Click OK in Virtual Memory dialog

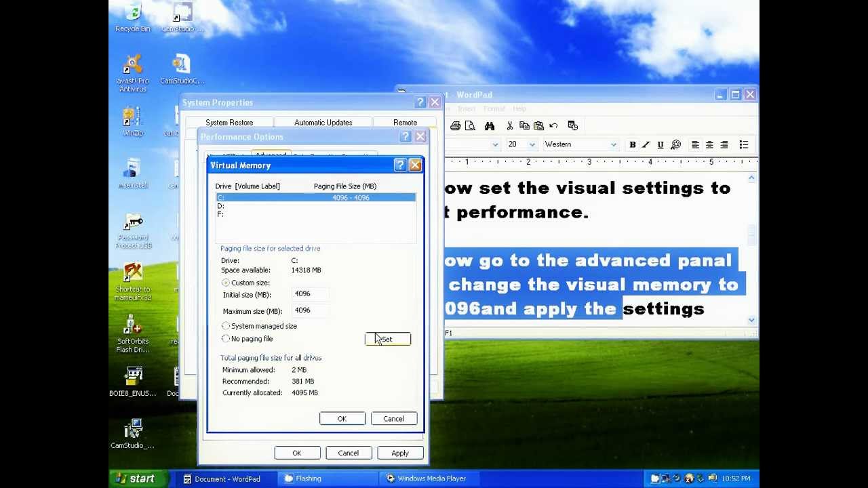[x=342, y=419]
